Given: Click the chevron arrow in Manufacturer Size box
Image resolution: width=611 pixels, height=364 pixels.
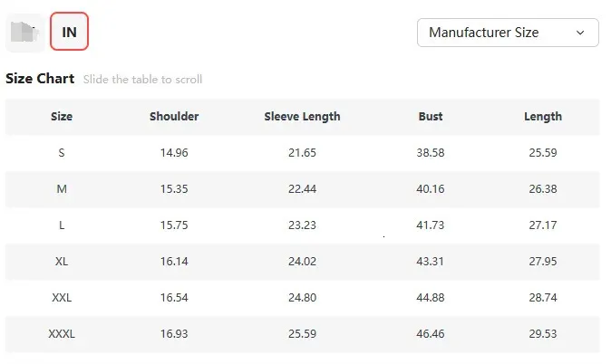Looking at the screenshot, I should [580, 33].
